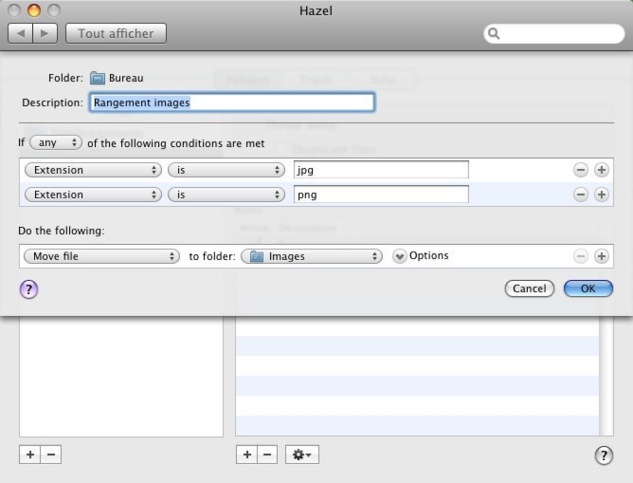Click the "Do the following:" label
Viewport: 633px width, 483px height.
[61, 231]
